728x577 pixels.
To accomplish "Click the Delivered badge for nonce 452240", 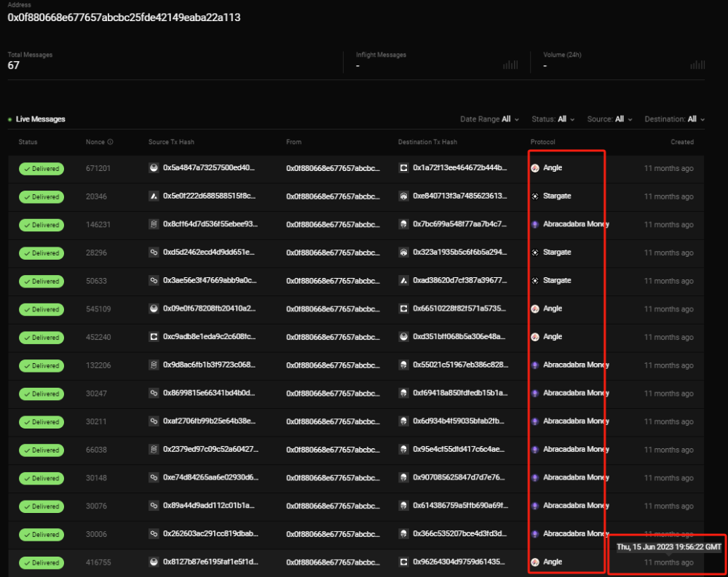I will pos(41,338).
